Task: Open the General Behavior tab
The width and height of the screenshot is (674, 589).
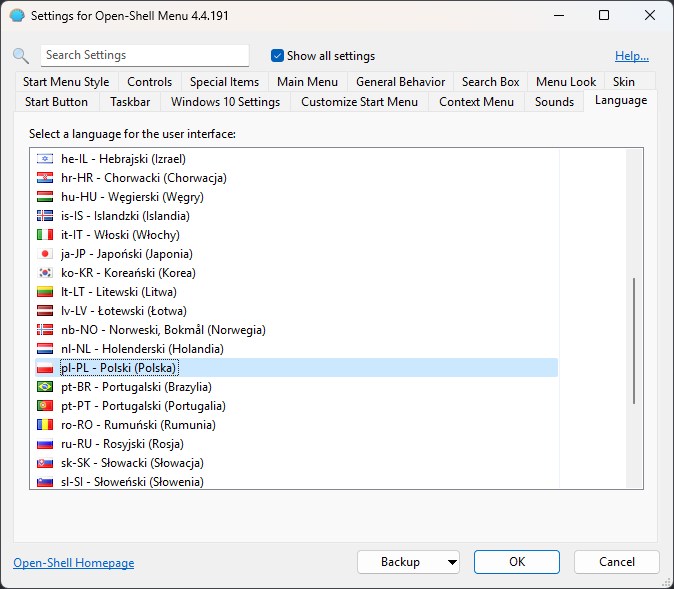Action: pos(400,82)
